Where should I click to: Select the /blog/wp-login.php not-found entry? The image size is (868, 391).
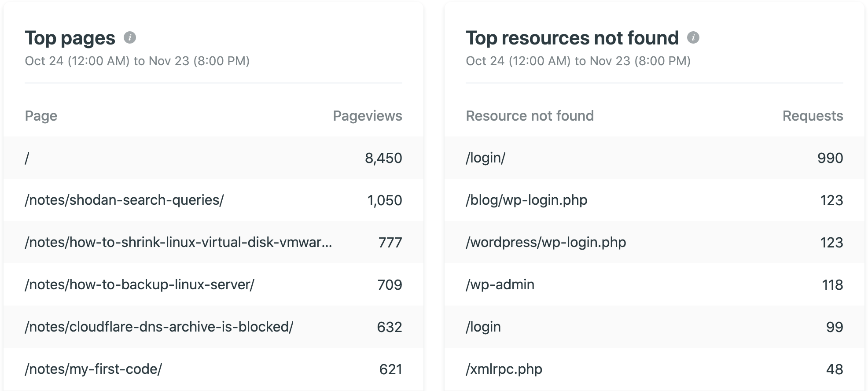click(x=526, y=200)
